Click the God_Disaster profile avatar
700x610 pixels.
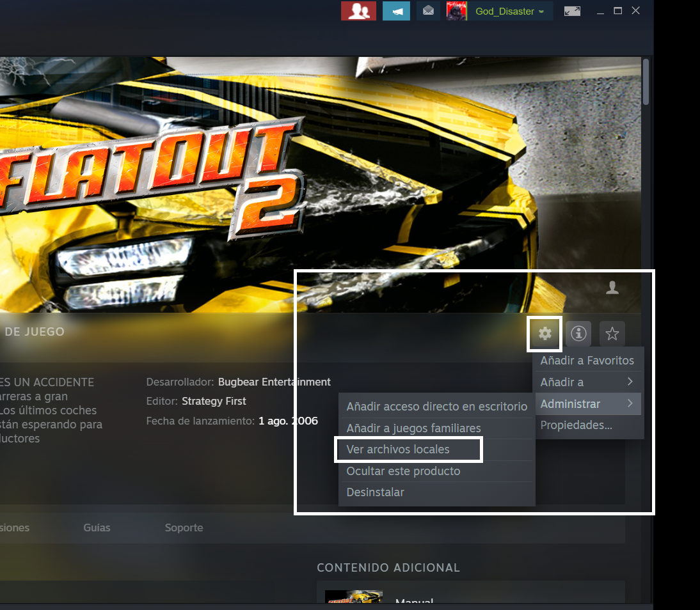456,11
